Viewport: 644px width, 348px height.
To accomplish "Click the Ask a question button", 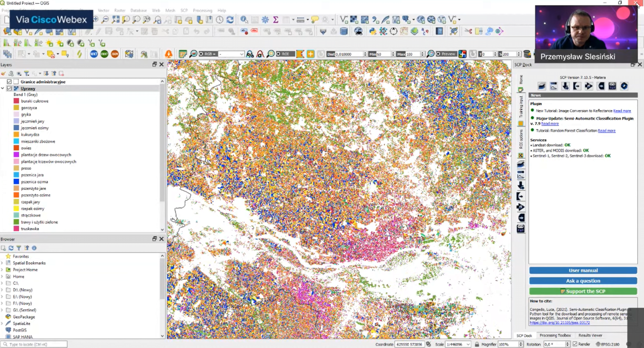I will [583, 281].
